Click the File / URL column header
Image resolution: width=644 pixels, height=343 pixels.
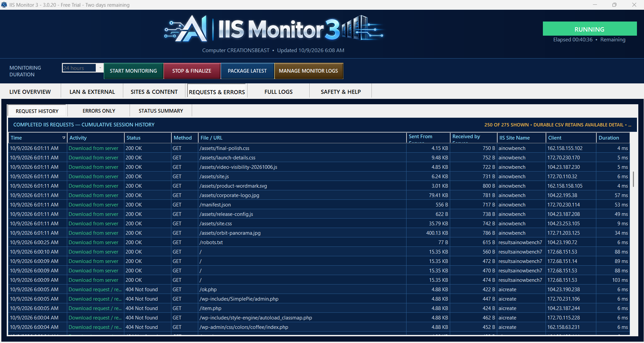pyautogui.click(x=302, y=138)
